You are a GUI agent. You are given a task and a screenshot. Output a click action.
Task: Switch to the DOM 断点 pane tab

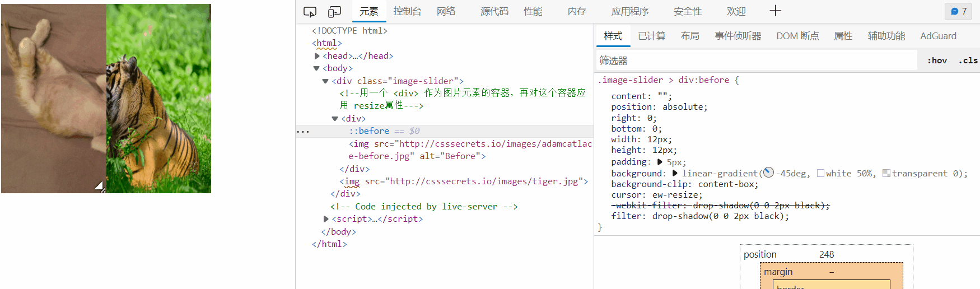tap(797, 36)
